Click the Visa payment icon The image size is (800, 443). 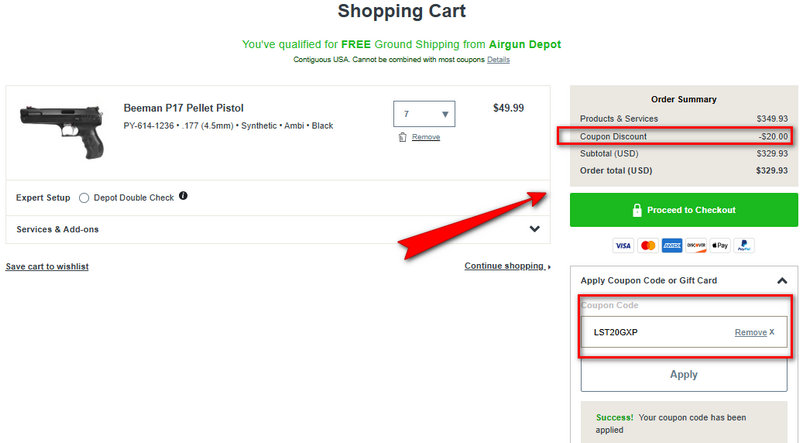[623, 245]
